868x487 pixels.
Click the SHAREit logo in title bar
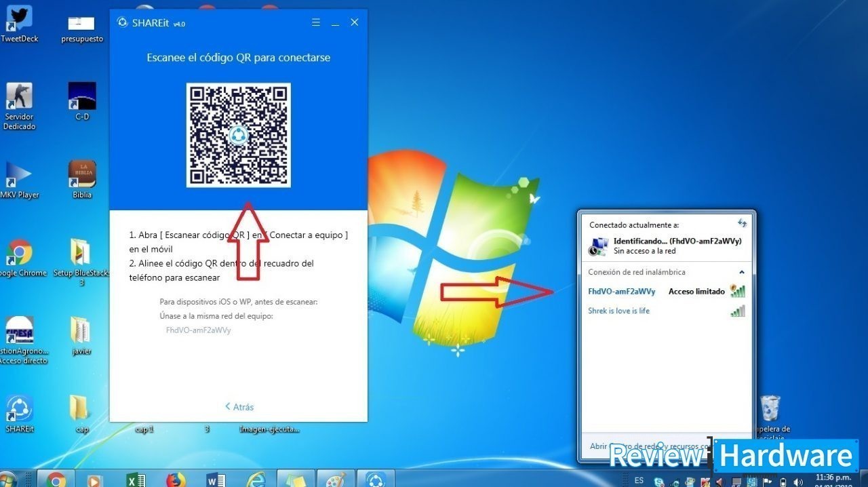[123, 22]
